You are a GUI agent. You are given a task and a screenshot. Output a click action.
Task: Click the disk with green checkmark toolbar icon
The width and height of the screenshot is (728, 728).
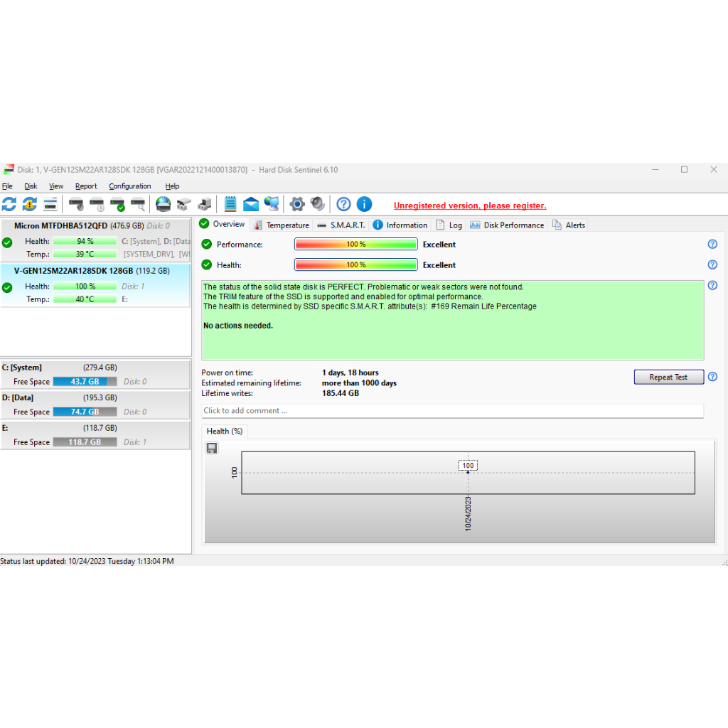[117, 205]
